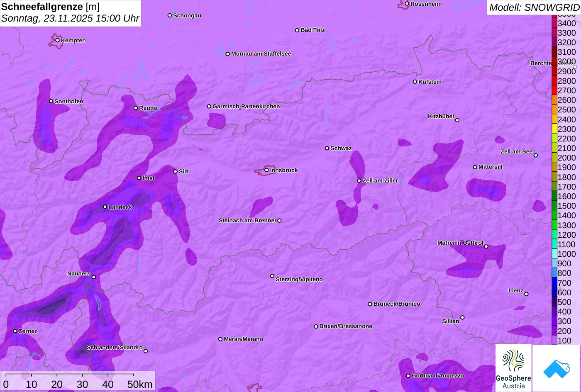Click the 3000 legend value label
The height and width of the screenshot is (392, 581).
tap(567, 62)
